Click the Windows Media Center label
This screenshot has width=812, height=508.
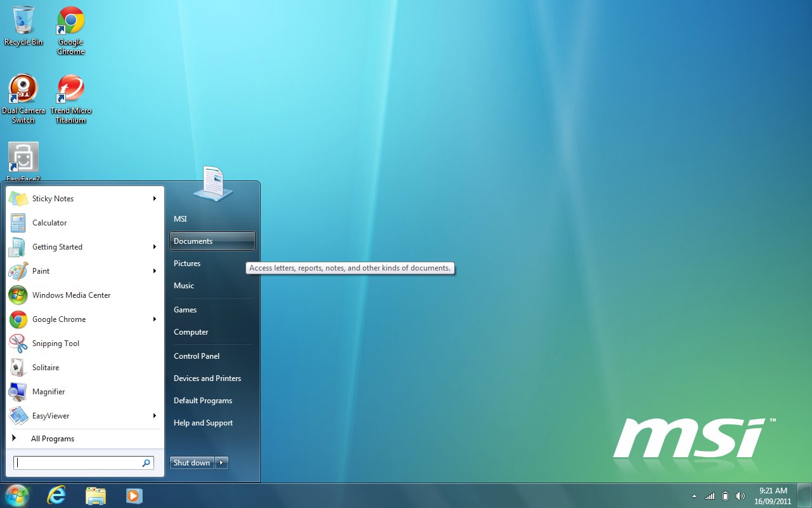[x=72, y=295]
